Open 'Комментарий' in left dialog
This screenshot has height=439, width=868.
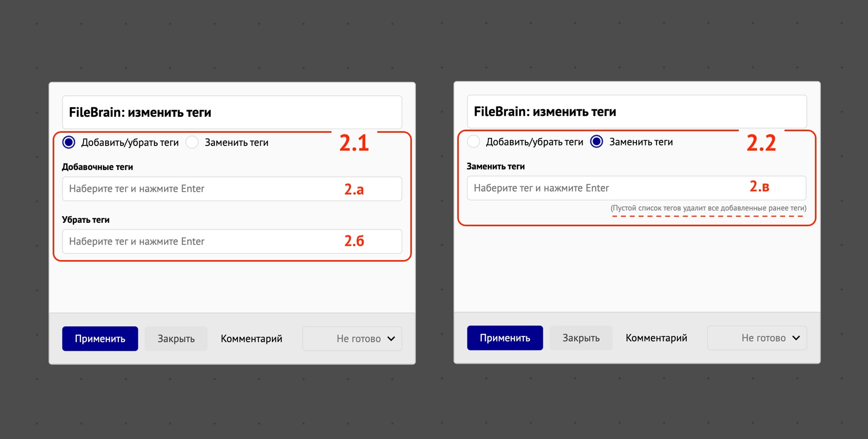tap(252, 339)
